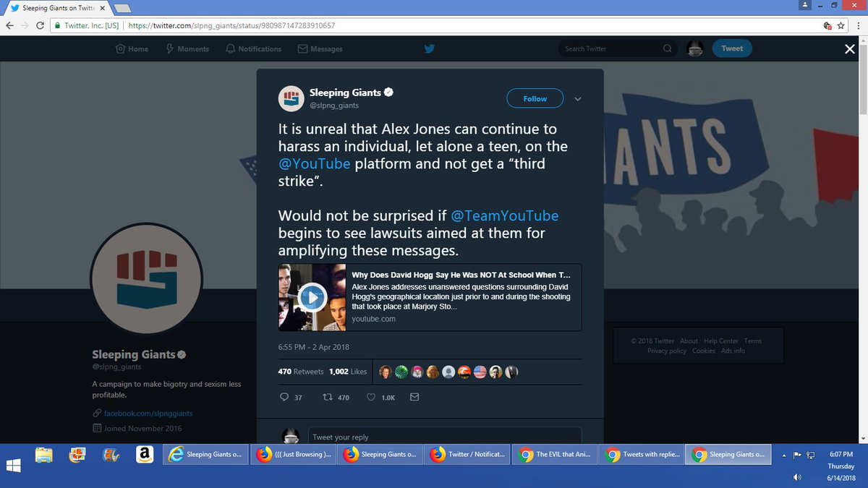Viewport: 868px width, 488px height.
Task: Click the green padlock site info icon
Action: (x=57, y=25)
